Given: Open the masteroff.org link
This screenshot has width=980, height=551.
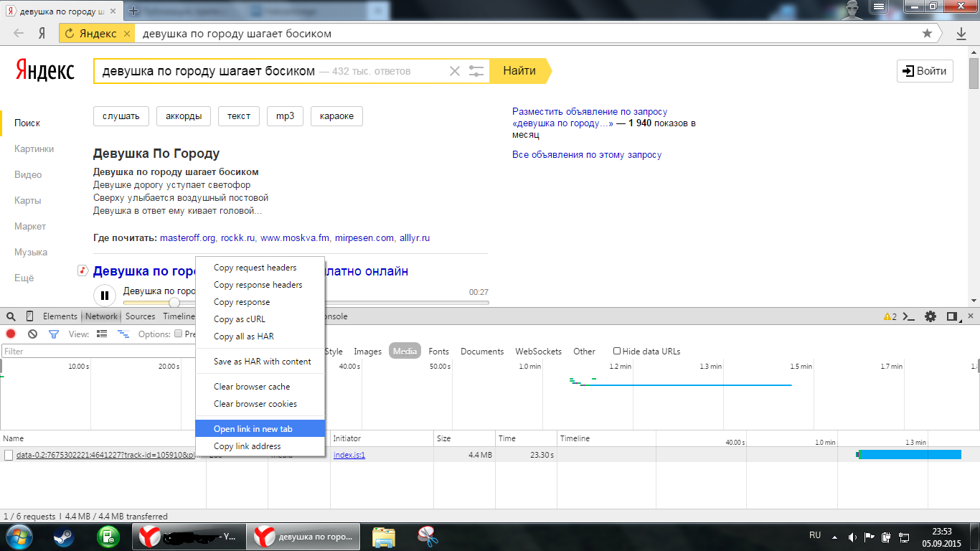Looking at the screenshot, I should pyautogui.click(x=188, y=238).
